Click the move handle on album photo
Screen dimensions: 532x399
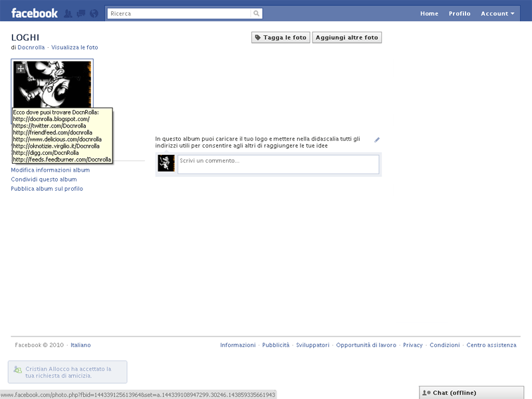[x=21, y=68]
